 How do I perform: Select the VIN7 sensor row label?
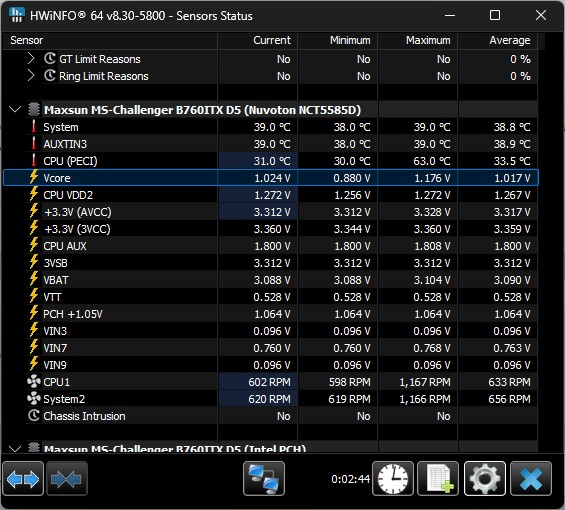[55, 348]
